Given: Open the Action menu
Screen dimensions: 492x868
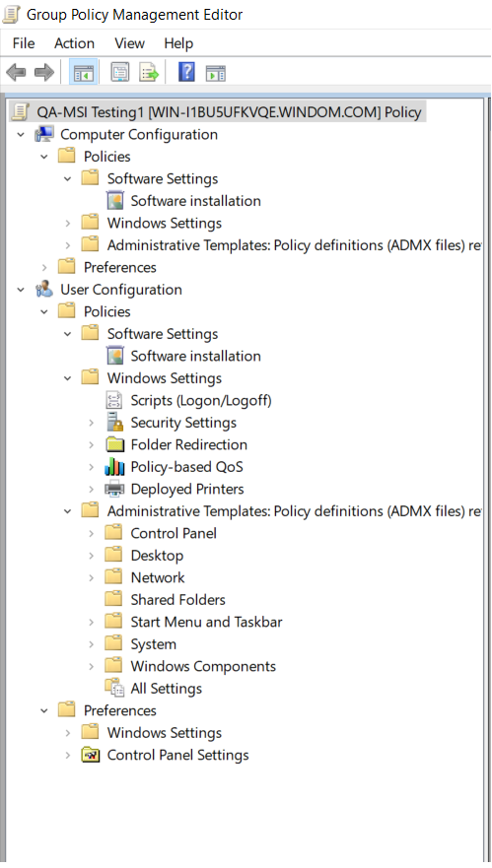Looking at the screenshot, I should click(x=74, y=43).
